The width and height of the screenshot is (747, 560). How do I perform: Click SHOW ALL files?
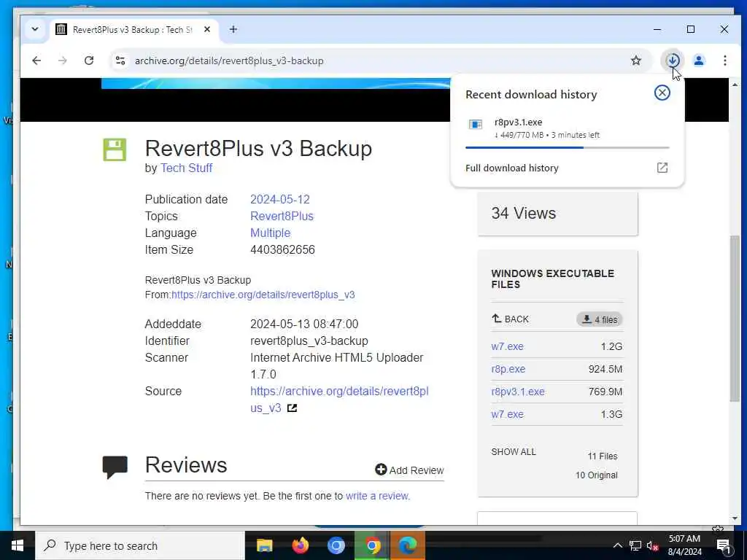pyautogui.click(x=514, y=452)
